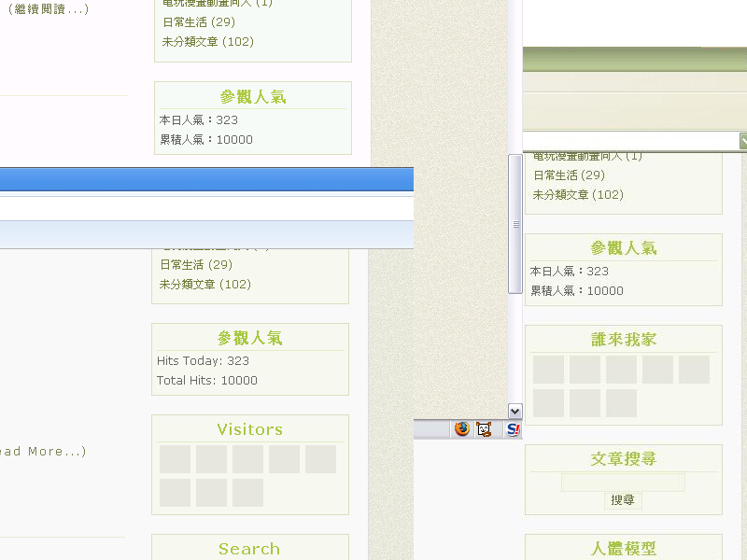Open 未分類文章 (102) above Hits Today box
The image size is (747, 560).
click(204, 285)
